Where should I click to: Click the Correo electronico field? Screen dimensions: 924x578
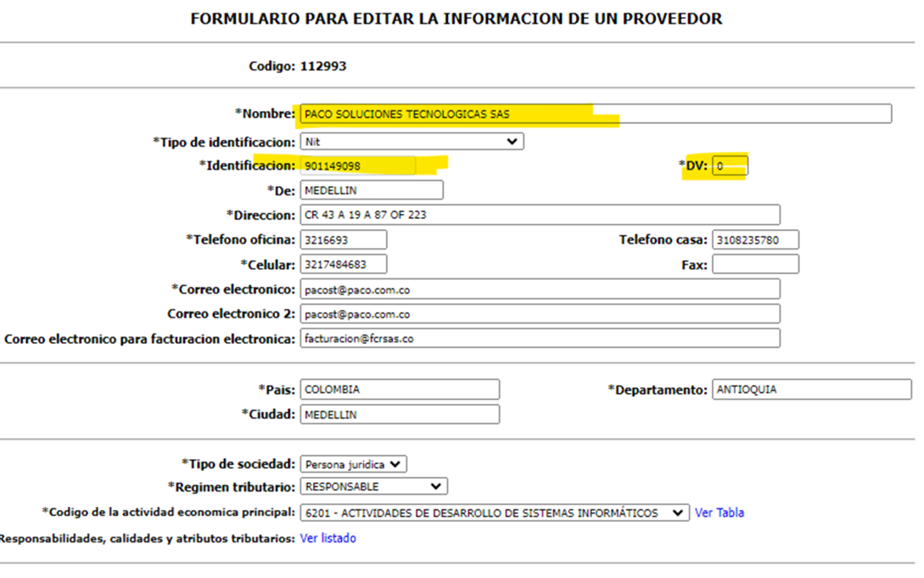pos(540,289)
